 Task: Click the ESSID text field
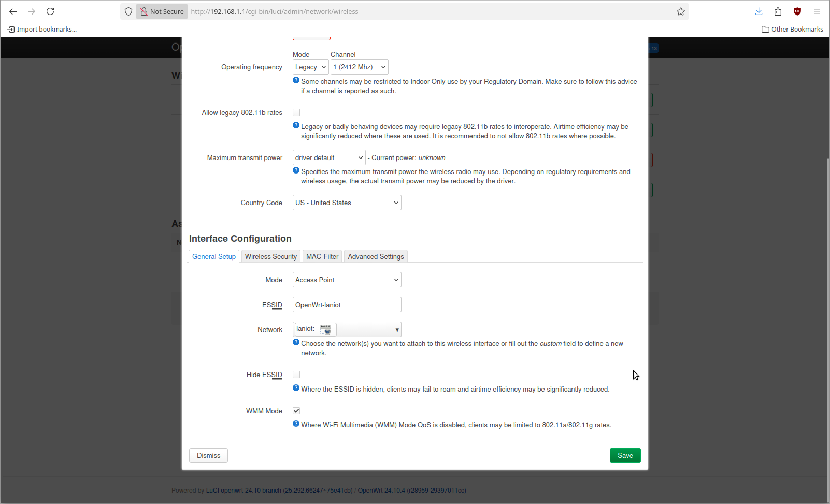click(x=347, y=305)
